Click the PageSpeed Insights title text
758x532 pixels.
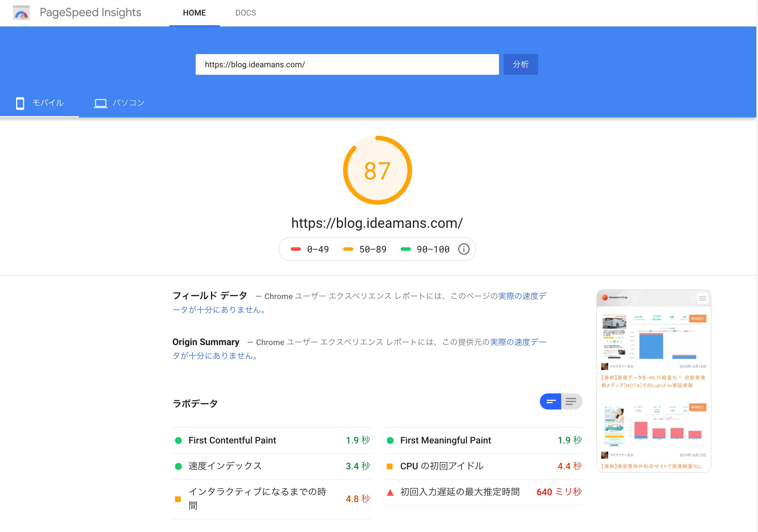pos(90,13)
